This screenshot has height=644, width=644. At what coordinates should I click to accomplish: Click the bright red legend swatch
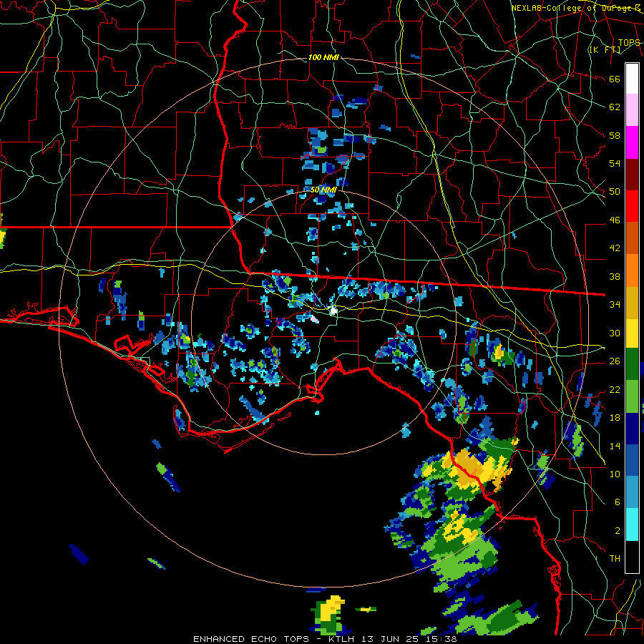coord(632,206)
